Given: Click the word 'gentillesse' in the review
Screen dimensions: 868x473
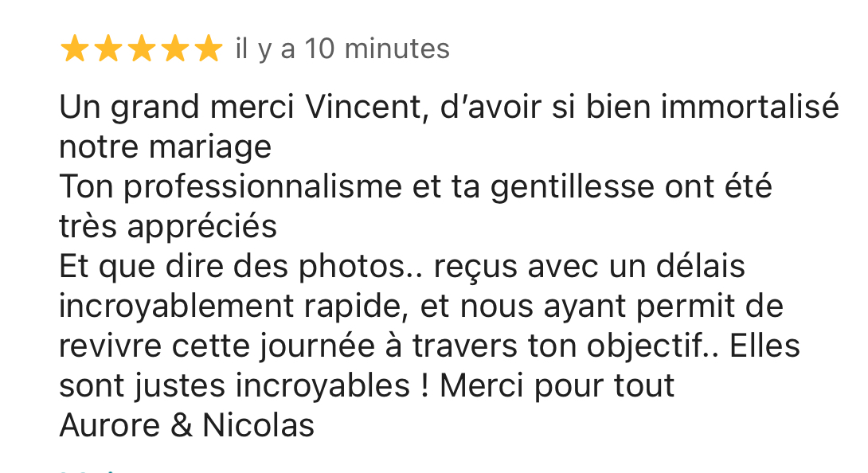Looking at the screenshot, I should (573, 187).
